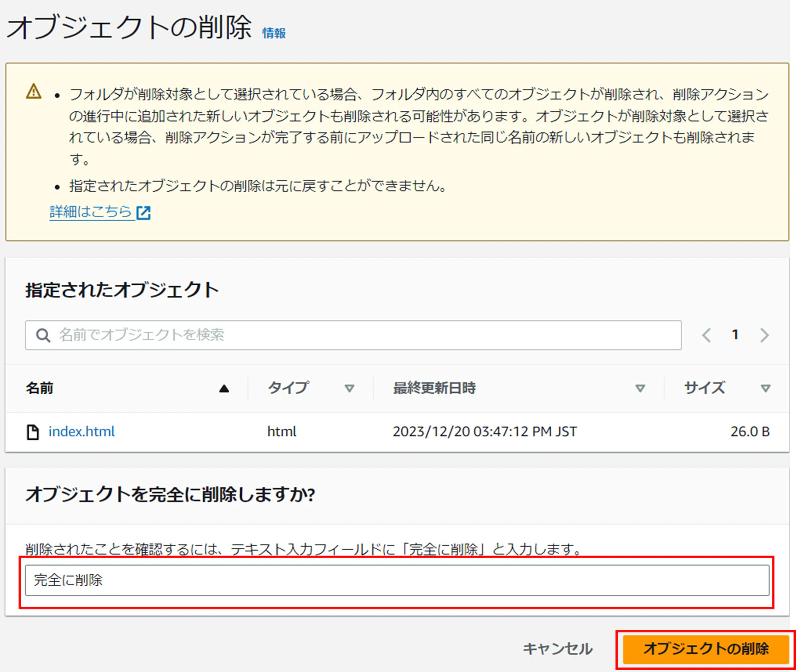Click the 指定されたオブジェクト section heading

click(x=122, y=290)
